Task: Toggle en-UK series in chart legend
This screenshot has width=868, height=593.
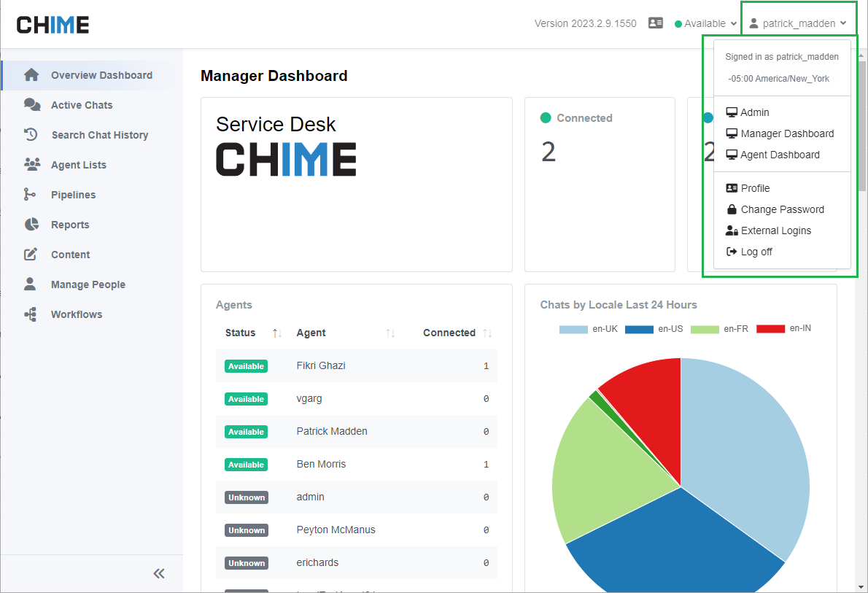Action: tap(573, 329)
